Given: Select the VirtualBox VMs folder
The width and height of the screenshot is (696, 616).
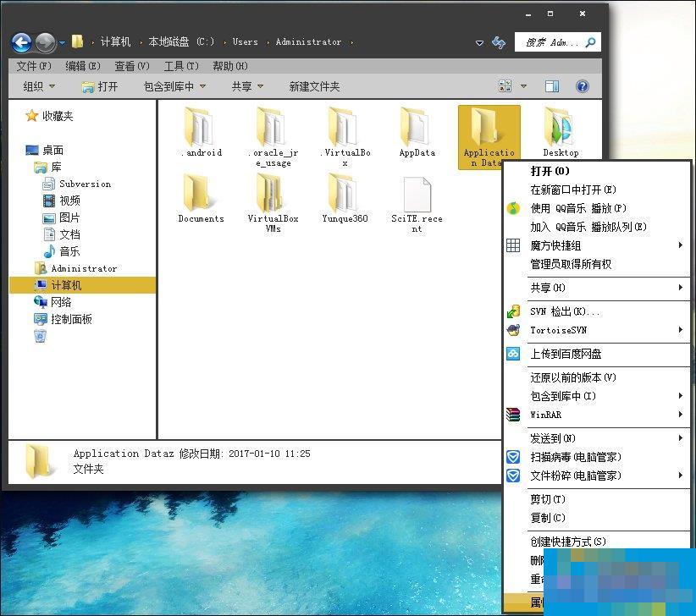Looking at the screenshot, I should click(x=273, y=204).
